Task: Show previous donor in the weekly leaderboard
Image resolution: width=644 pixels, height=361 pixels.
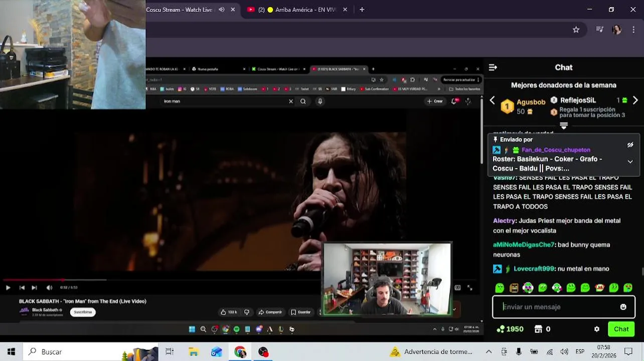Action: (x=492, y=100)
